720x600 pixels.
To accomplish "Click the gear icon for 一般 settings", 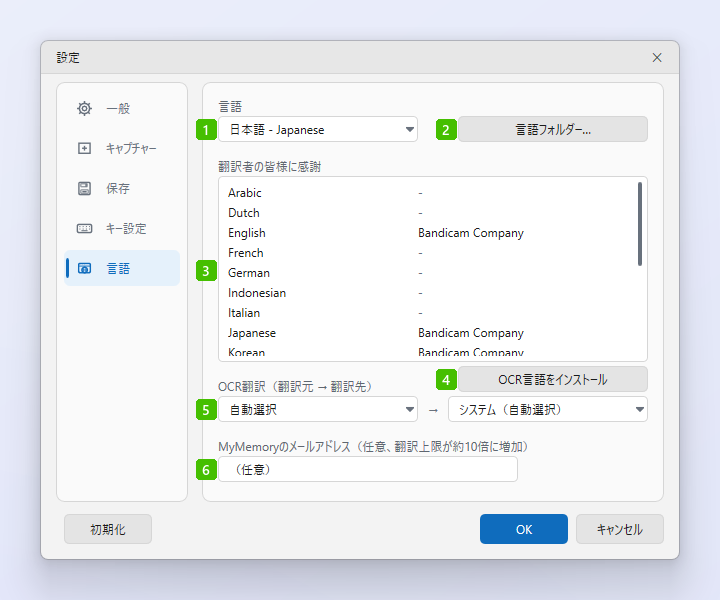I will 84,109.
